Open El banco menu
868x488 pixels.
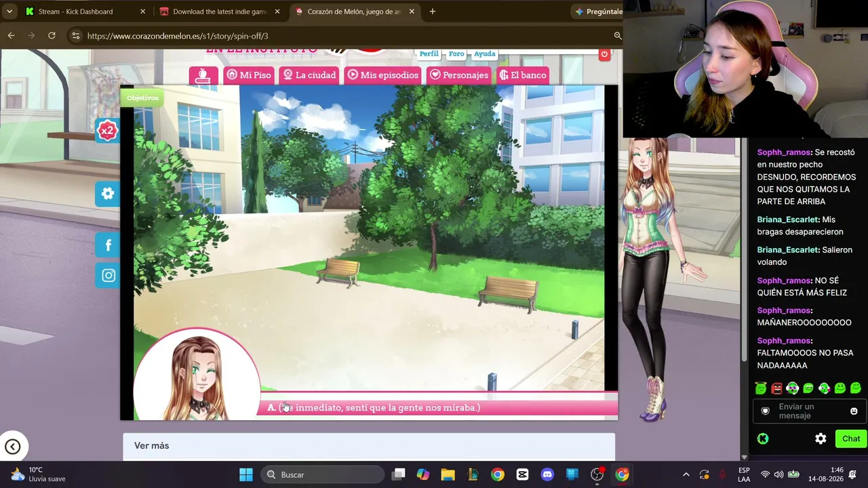click(x=522, y=75)
